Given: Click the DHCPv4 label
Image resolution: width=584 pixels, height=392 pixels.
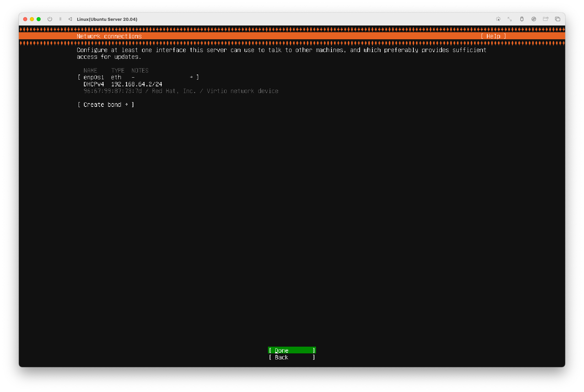Looking at the screenshot, I should point(94,84).
